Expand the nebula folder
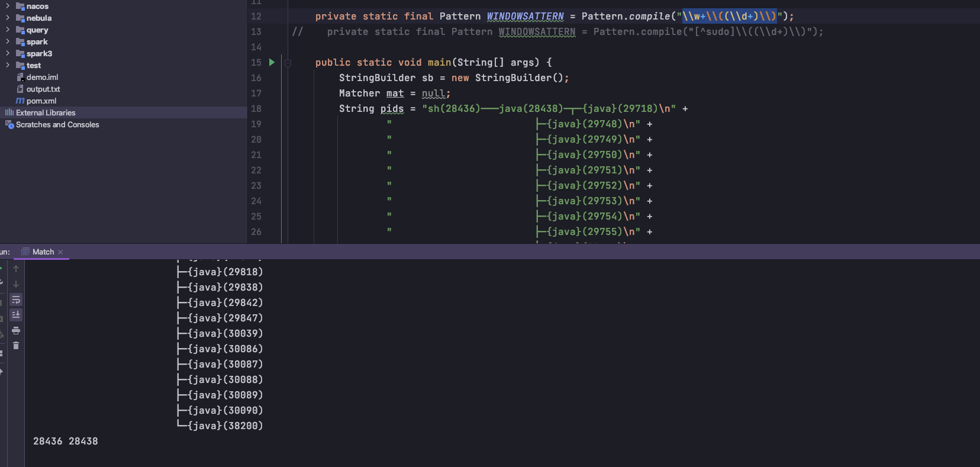 [x=8, y=18]
